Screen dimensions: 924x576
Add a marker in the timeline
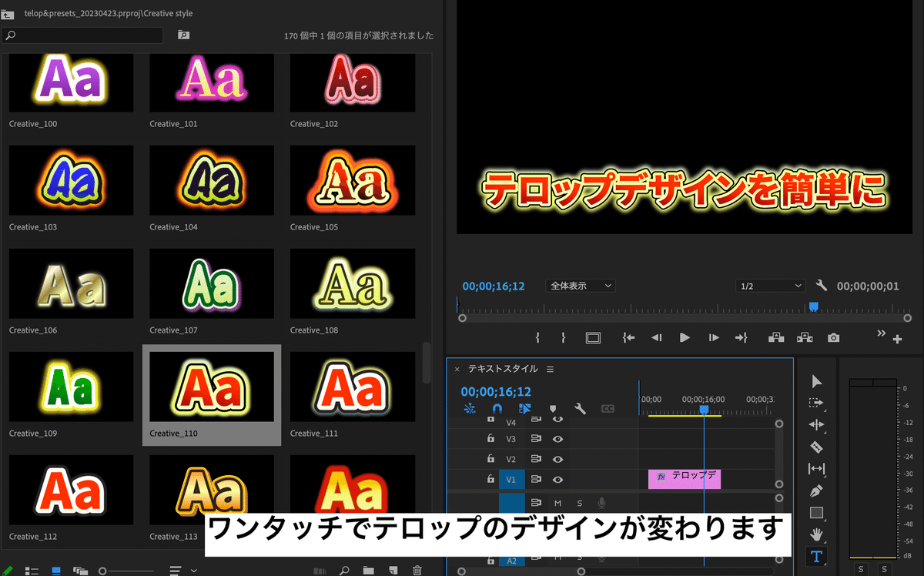553,409
